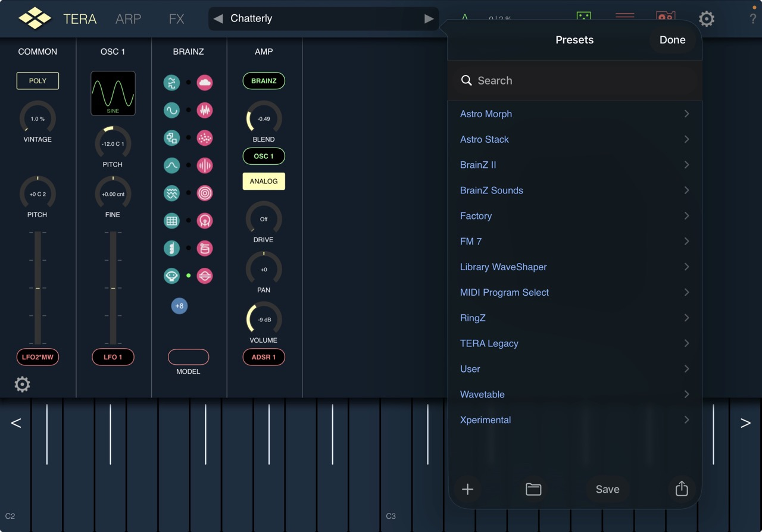Click the DRIVE knob in AMP
Image resolution: width=762 pixels, height=532 pixels.
(x=264, y=219)
